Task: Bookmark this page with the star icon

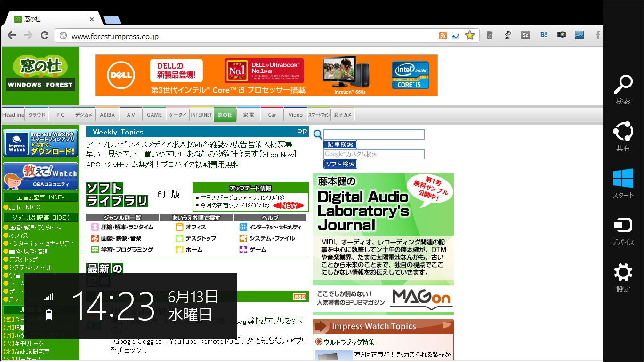Action: pyautogui.click(x=470, y=35)
